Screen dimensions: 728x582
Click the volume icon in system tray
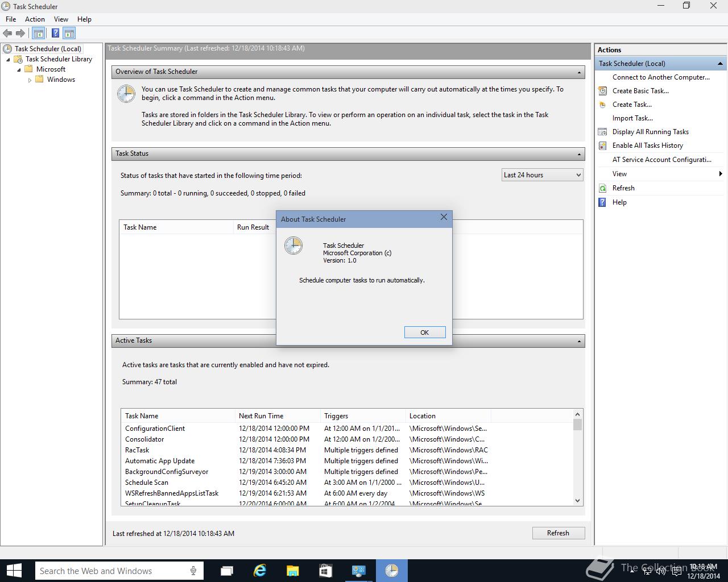pyautogui.click(x=661, y=571)
